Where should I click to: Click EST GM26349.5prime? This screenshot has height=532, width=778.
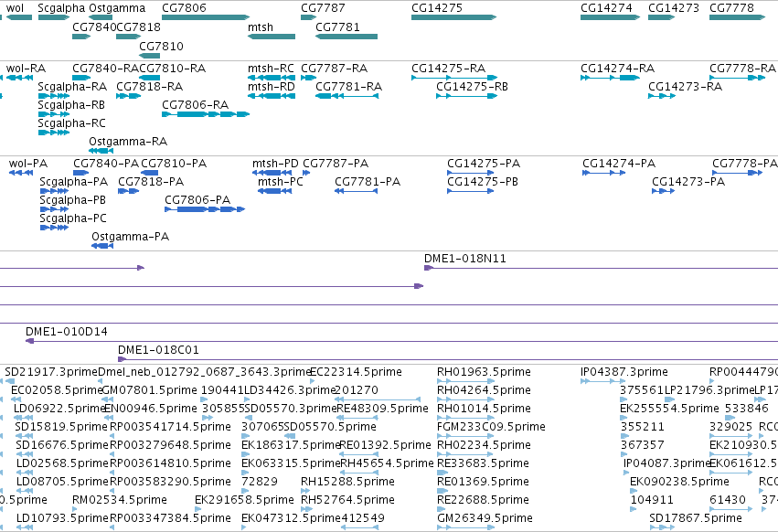point(485,518)
